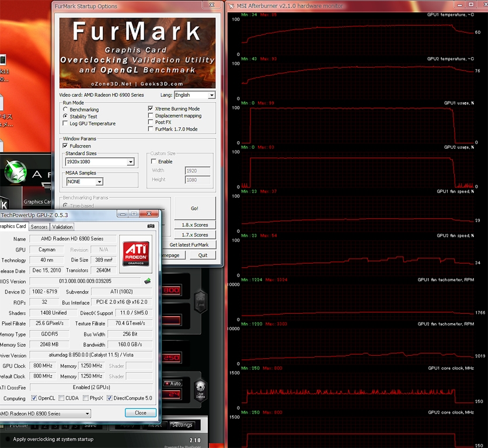Click the BIOS Version field in GPU-Z
Viewport: 488px width, 448px height.
point(85,281)
